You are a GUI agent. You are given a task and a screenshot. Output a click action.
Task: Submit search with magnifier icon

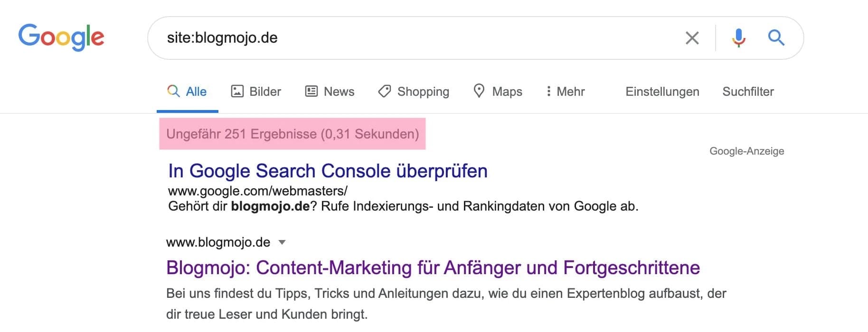[x=776, y=37]
